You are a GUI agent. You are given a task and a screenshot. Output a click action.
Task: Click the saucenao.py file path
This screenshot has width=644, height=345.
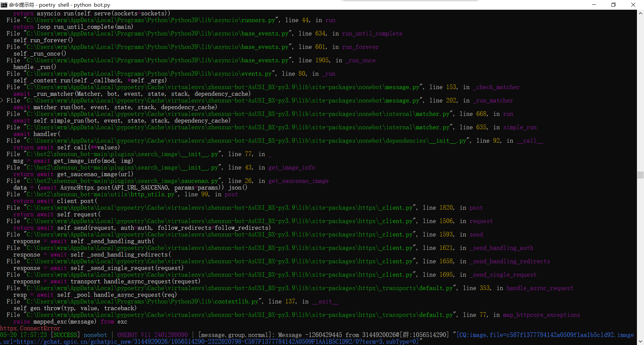tap(122, 181)
